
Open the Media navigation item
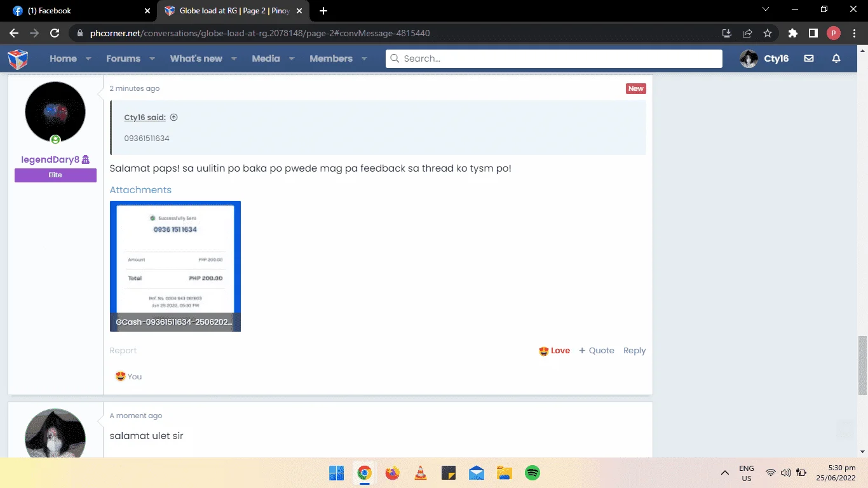click(266, 58)
